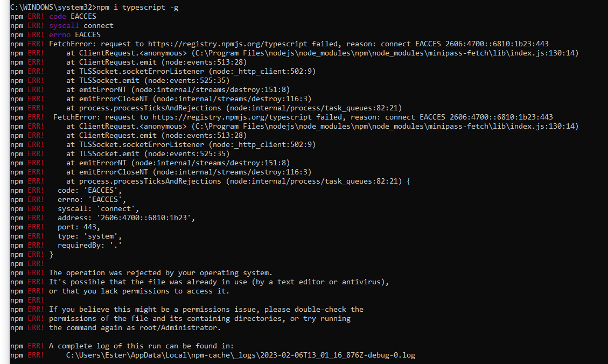Click "or that you lack permissions" line
608x364 pixels.
pos(139,291)
